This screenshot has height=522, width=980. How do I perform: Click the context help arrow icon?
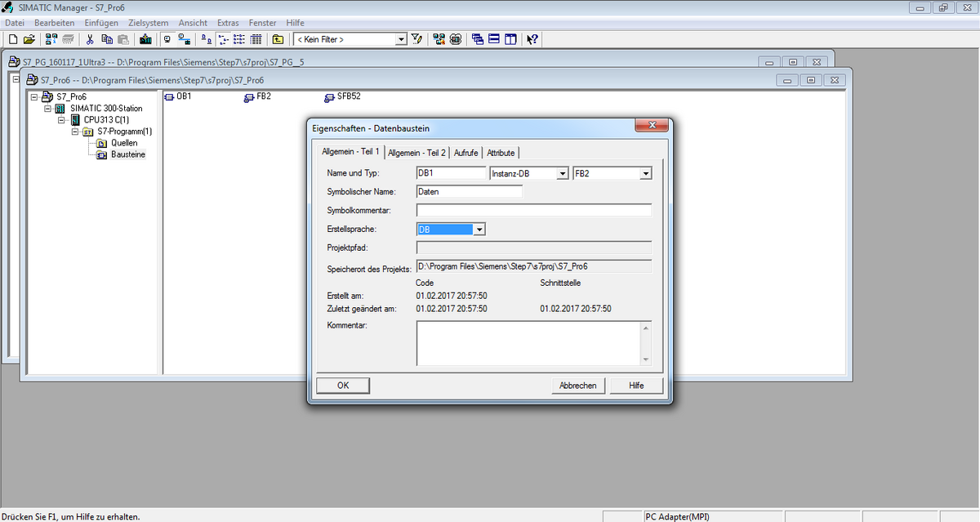click(x=532, y=39)
